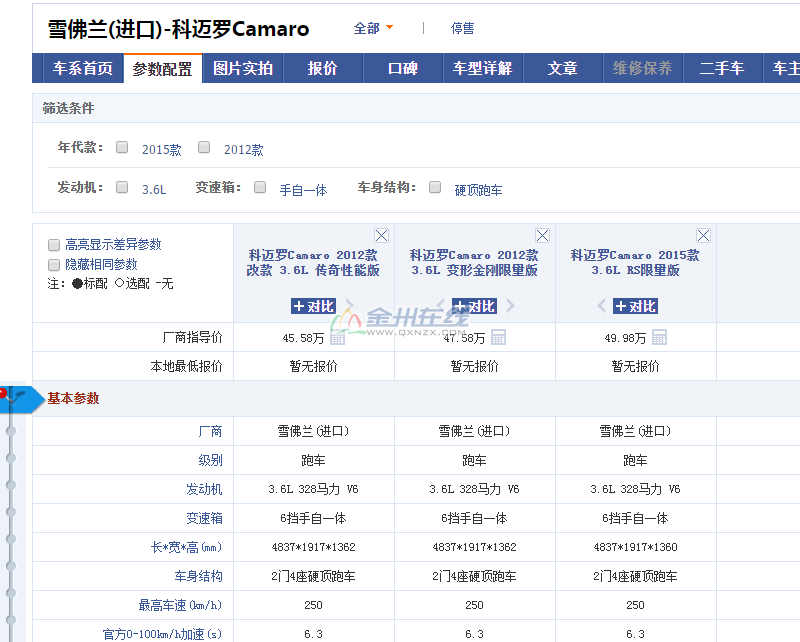Add 2012款 改款 传奇性能版 to comparison
Screen dimensions: 800x642
point(313,306)
